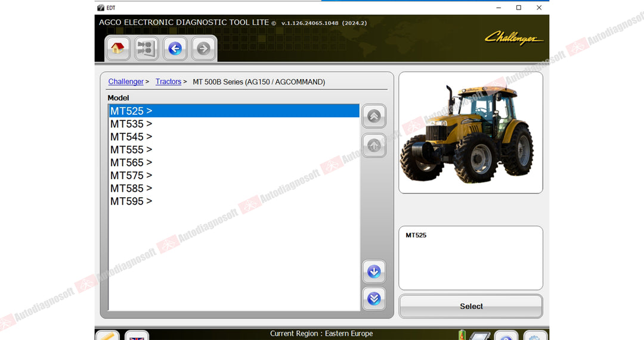Click the grey Forward arrow button
Image resolution: width=644 pixels, height=340 pixels.
coord(204,48)
